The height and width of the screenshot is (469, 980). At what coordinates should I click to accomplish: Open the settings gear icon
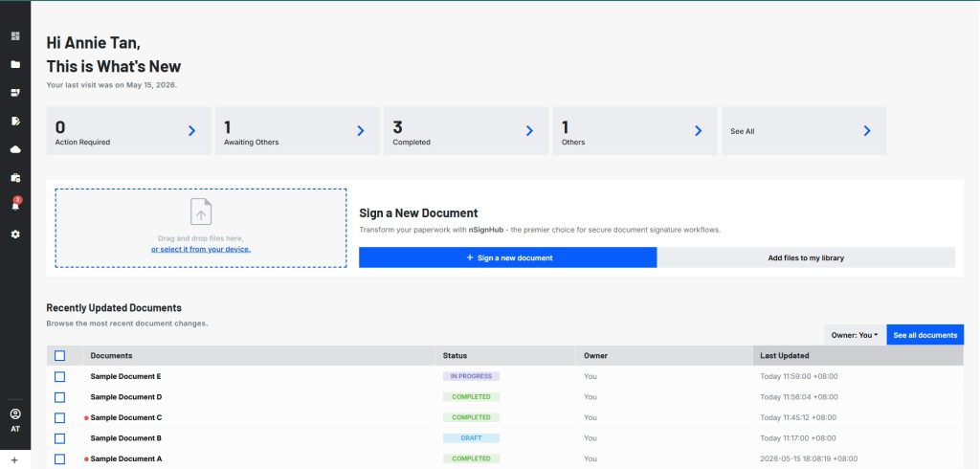point(15,234)
